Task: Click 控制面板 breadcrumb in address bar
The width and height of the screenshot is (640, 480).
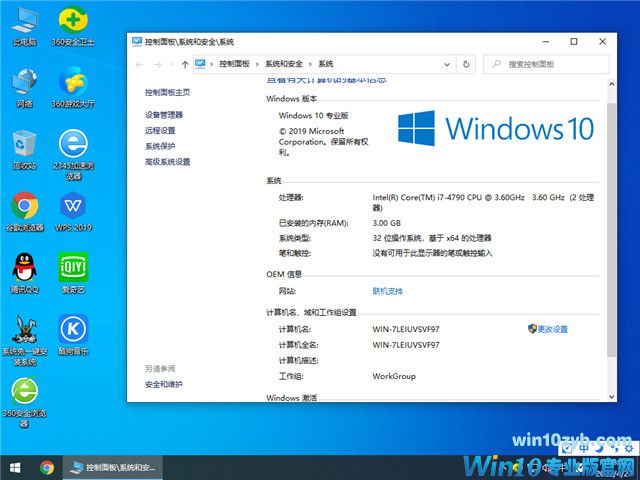Action: coord(234,64)
